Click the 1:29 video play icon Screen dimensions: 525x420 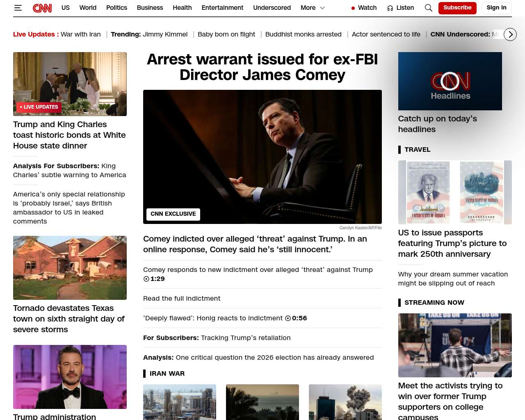(146, 279)
